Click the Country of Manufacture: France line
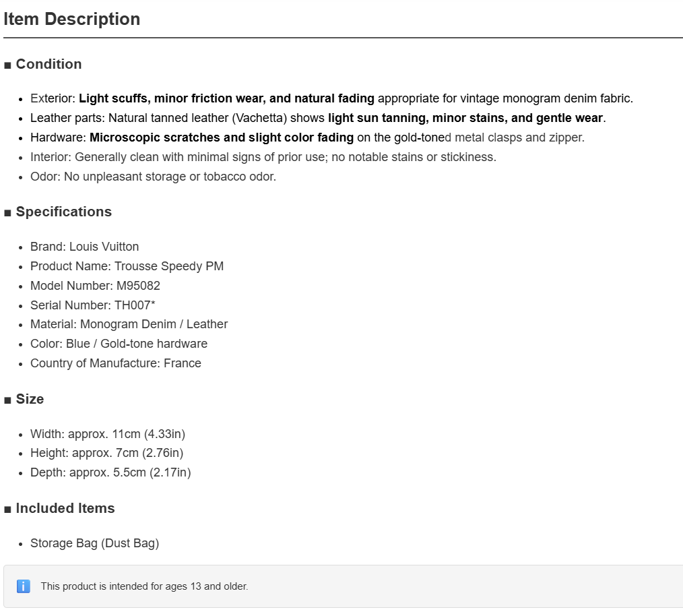683x616 pixels. tap(116, 363)
